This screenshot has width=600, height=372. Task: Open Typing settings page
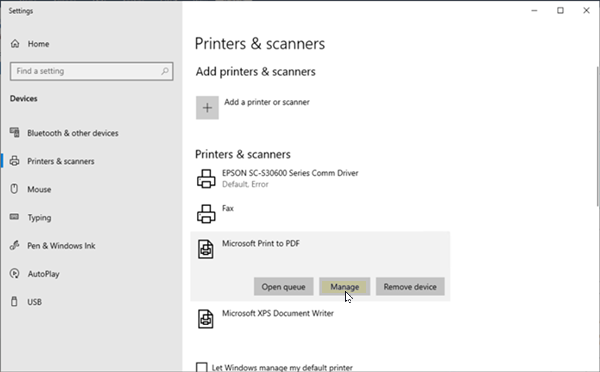click(39, 217)
